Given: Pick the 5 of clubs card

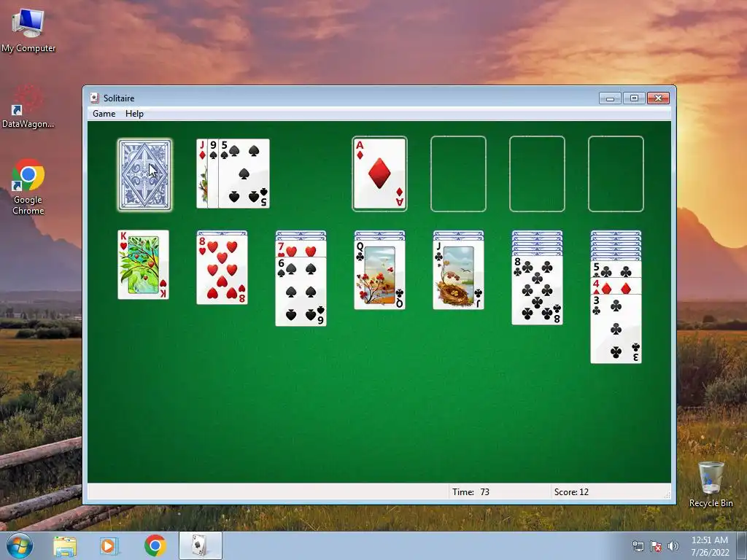Looking at the screenshot, I should (x=616, y=270).
